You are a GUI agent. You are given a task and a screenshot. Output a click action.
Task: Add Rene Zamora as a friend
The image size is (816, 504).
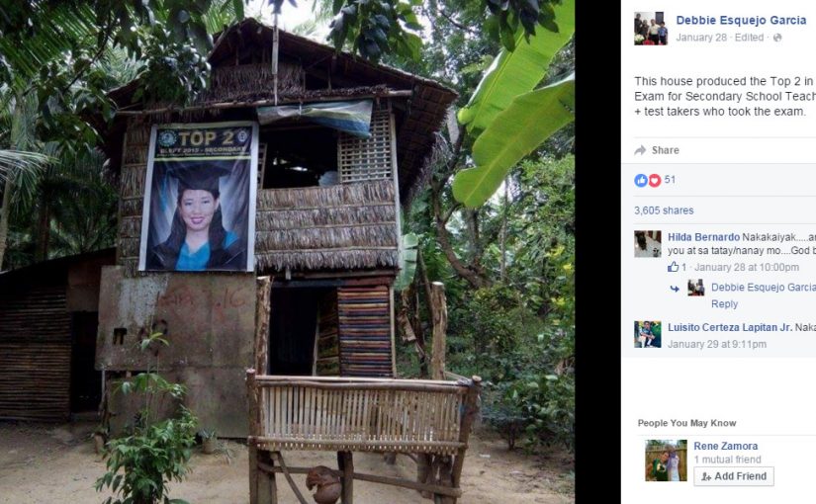[x=733, y=476]
